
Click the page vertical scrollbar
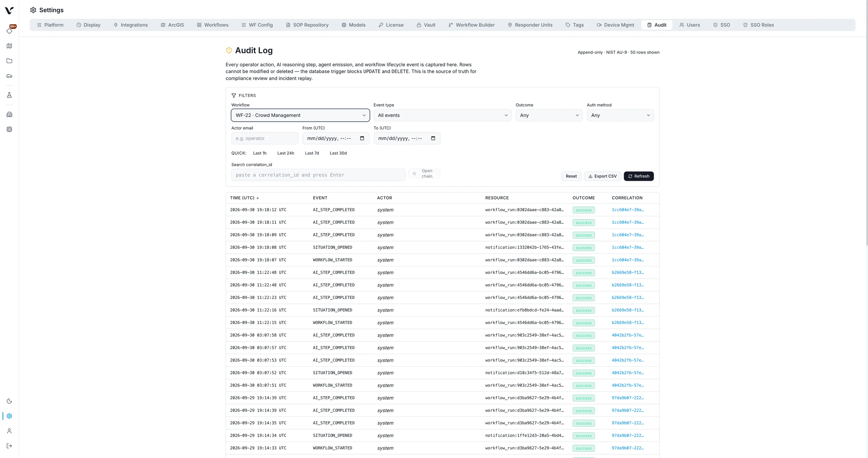click(x=867, y=122)
